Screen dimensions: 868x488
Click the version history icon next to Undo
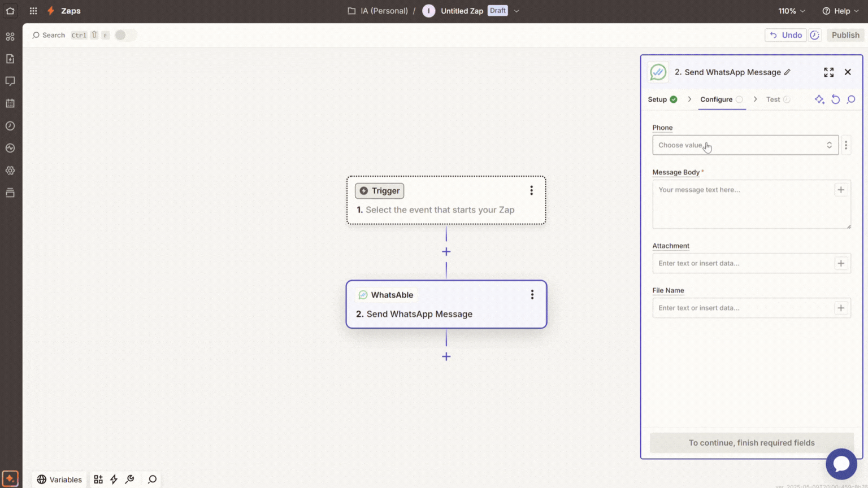[814, 35]
